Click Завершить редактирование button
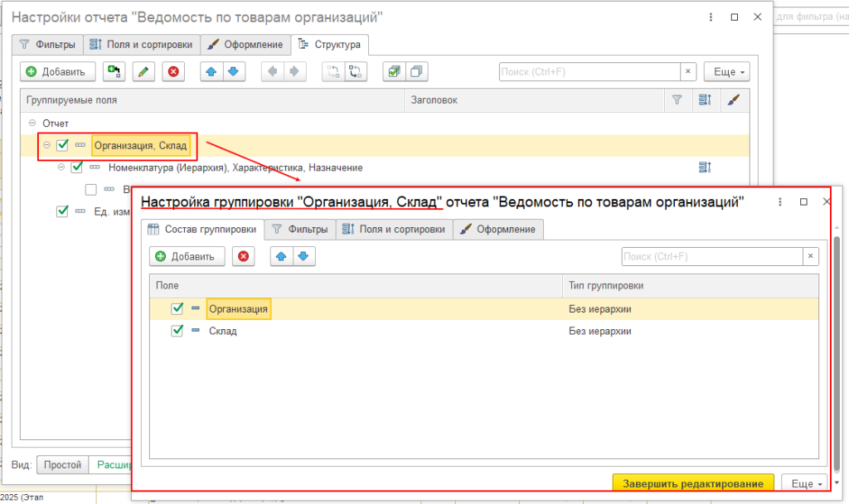Viewport: 849px width, 504px height. [692, 484]
